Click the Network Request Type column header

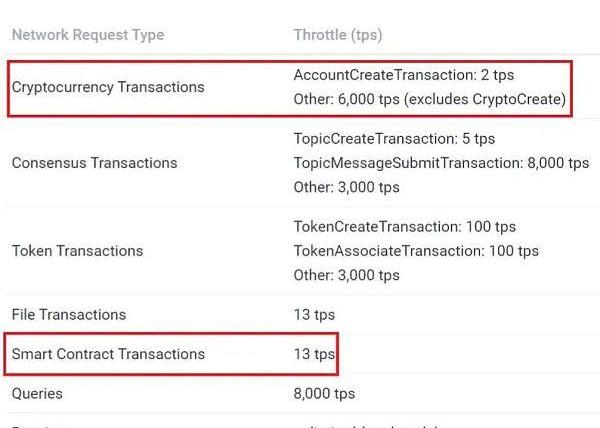click(x=88, y=35)
